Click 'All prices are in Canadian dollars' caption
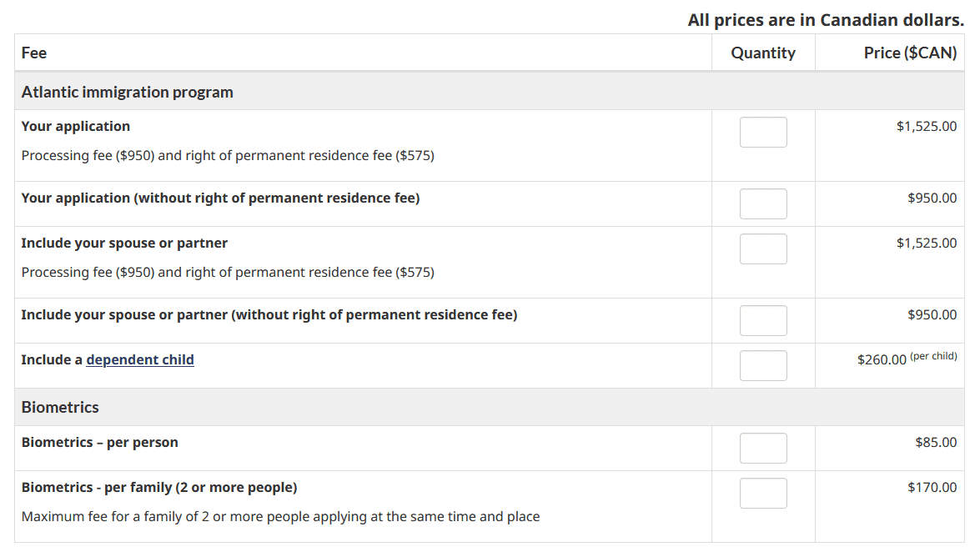 click(826, 20)
